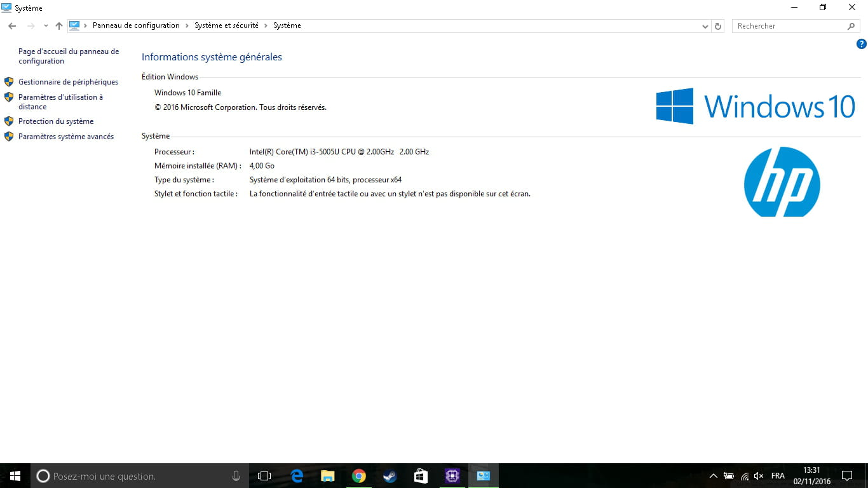Open 'Protection du système' link
868x488 pixels.
(x=56, y=121)
